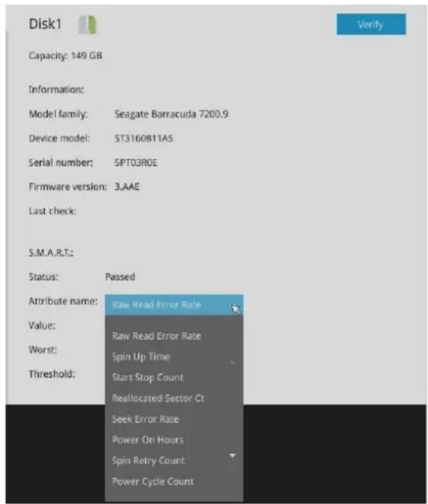Click the device model value ST3160811AS
Screen dimensions: 428x504
pyautogui.click(x=144, y=138)
